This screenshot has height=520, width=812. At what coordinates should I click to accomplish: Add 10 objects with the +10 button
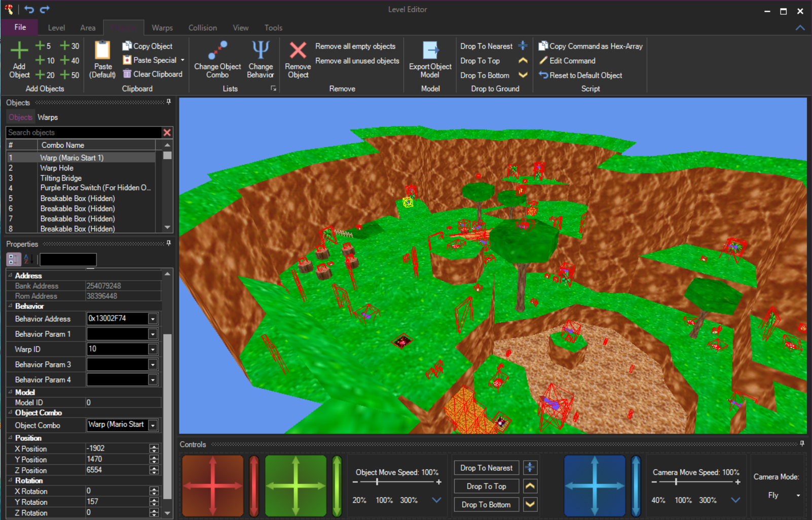(45, 60)
